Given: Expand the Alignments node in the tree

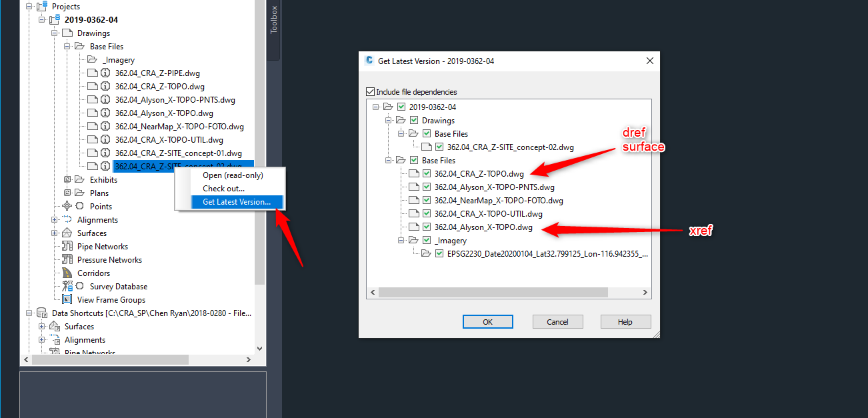Looking at the screenshot, I should (56, 219).
